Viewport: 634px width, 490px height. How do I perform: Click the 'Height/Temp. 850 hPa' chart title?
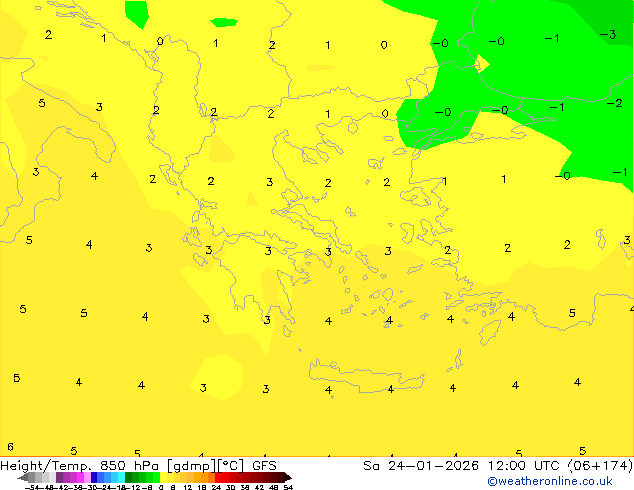pos(79,466)
